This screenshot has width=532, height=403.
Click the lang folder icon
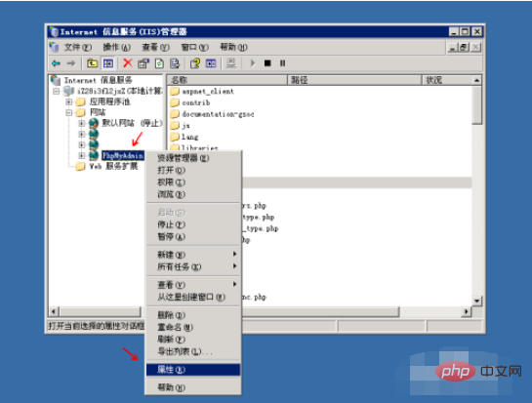(x=175, y=137)
